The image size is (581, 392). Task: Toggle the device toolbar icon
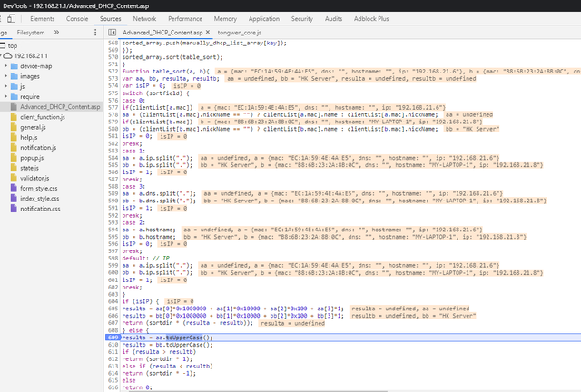[12, 18]
